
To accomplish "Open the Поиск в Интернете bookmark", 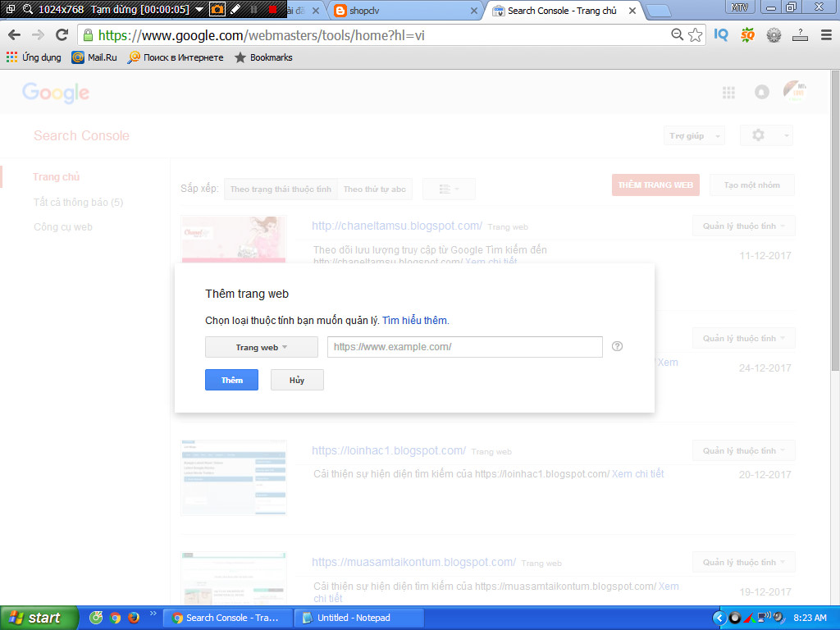I will point(176,57).
